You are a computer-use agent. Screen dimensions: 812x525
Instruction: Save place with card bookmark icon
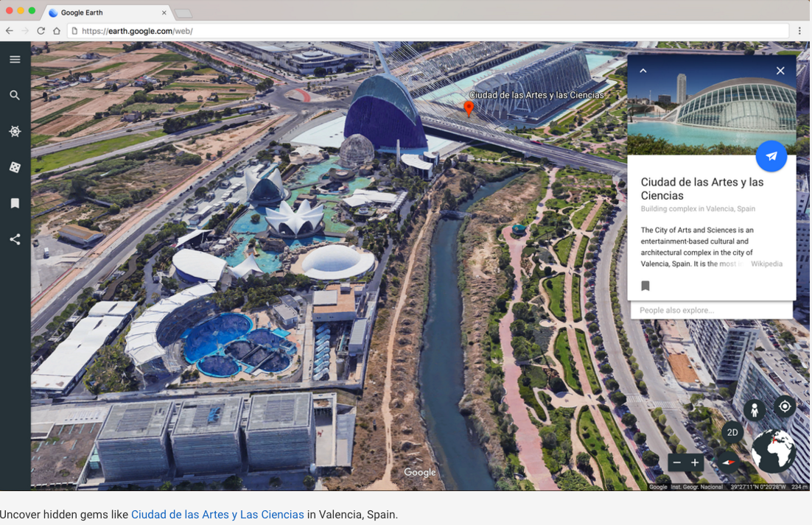pos(645,286)
